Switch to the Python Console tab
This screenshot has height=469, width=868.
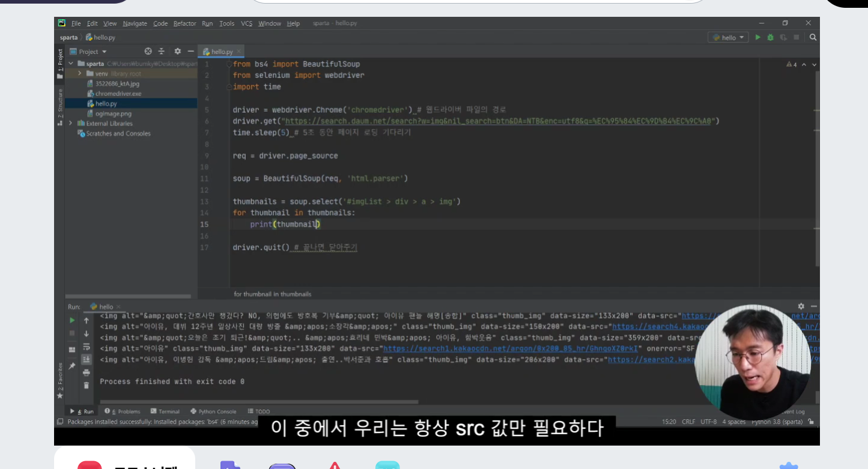pyautogui.click(x=213, y=411)
